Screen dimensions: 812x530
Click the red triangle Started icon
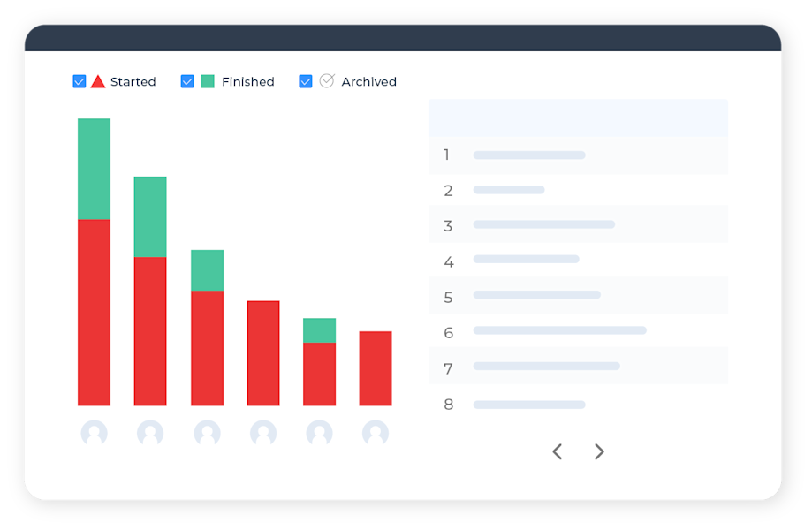tap(98, 82)
